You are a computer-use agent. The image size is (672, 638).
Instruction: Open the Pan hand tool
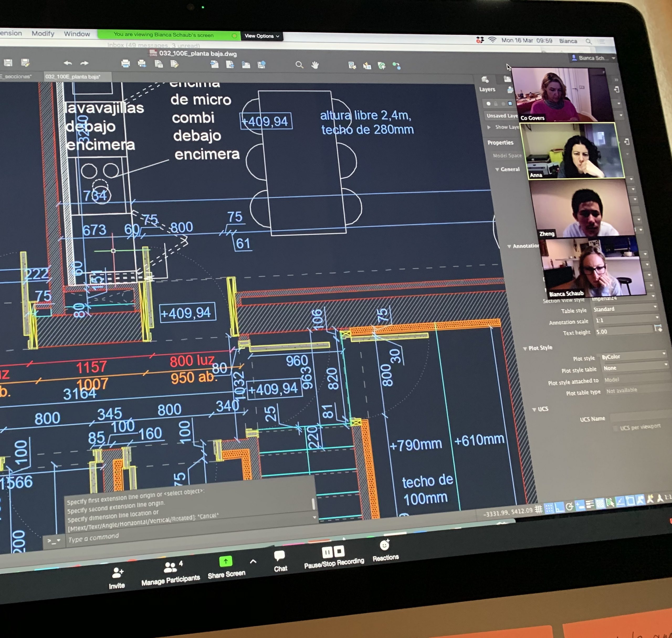pos(315,65)
